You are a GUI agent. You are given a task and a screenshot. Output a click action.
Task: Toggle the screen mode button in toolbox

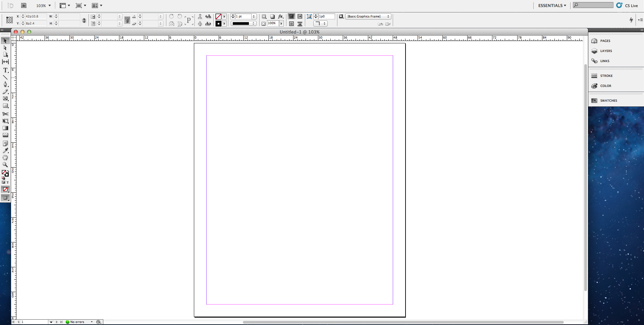[x=5, y=197]
